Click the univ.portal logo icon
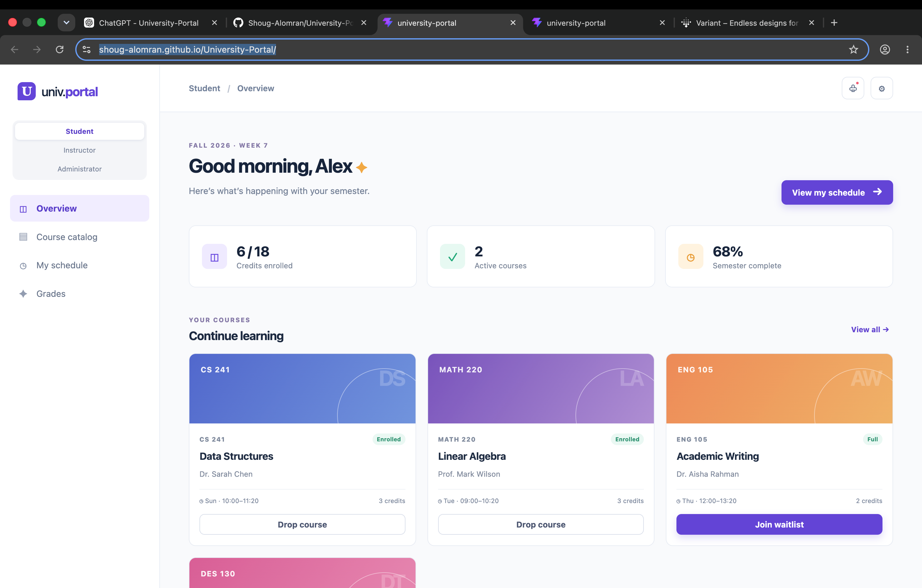Viewport: 922px width, 588px height. tap(26, 92)
